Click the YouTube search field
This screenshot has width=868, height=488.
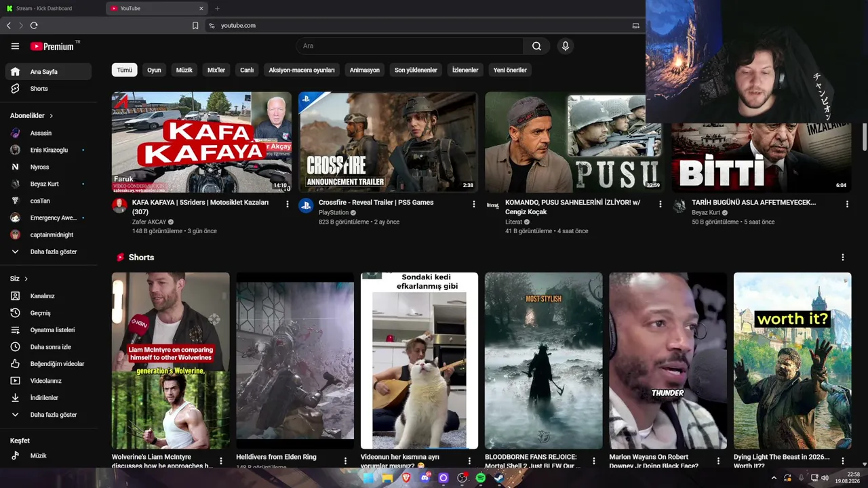410,46
